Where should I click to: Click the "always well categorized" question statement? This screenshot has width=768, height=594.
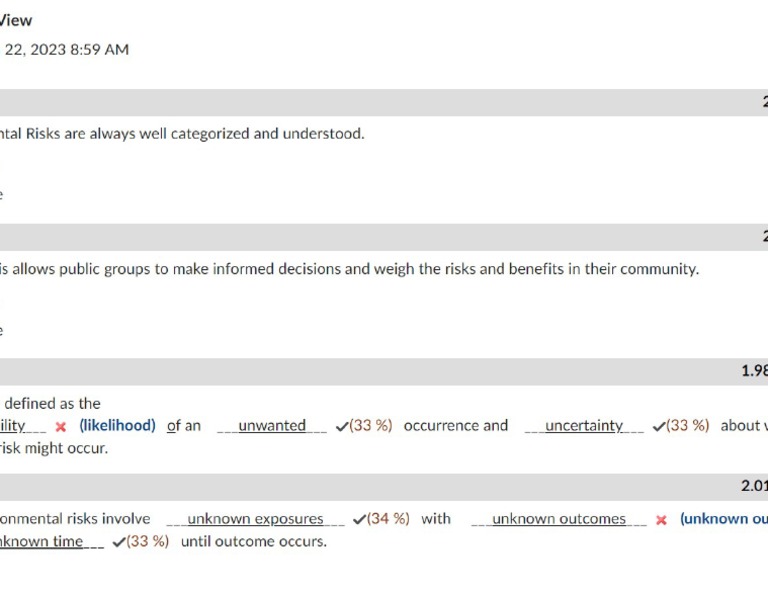pos(182,133)
